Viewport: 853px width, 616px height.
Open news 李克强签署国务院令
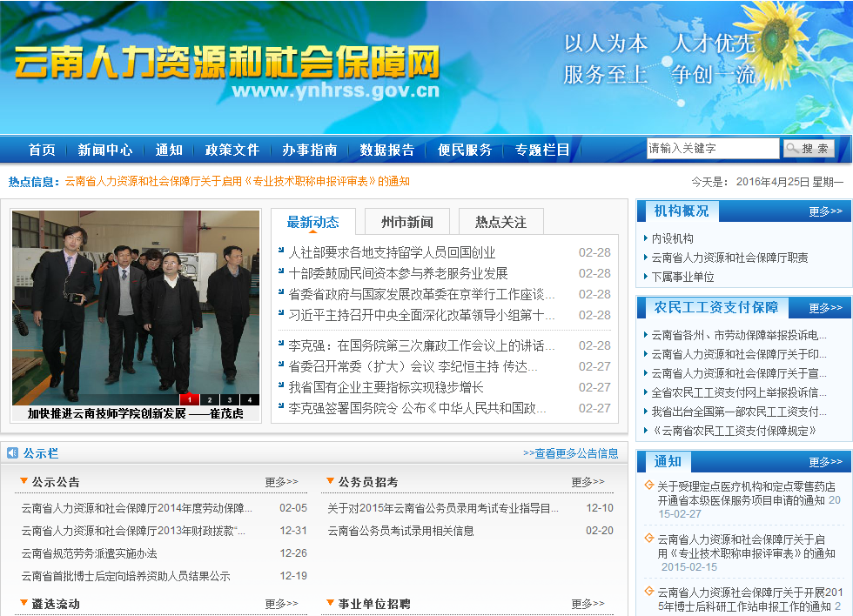417,408
